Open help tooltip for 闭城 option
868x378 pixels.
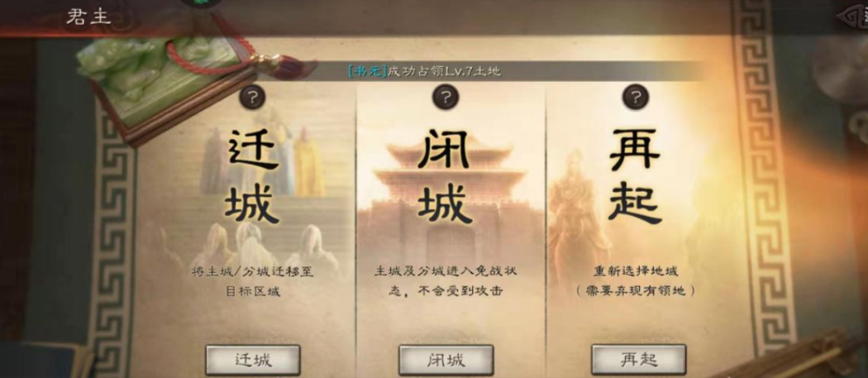[x=445, y=98]
